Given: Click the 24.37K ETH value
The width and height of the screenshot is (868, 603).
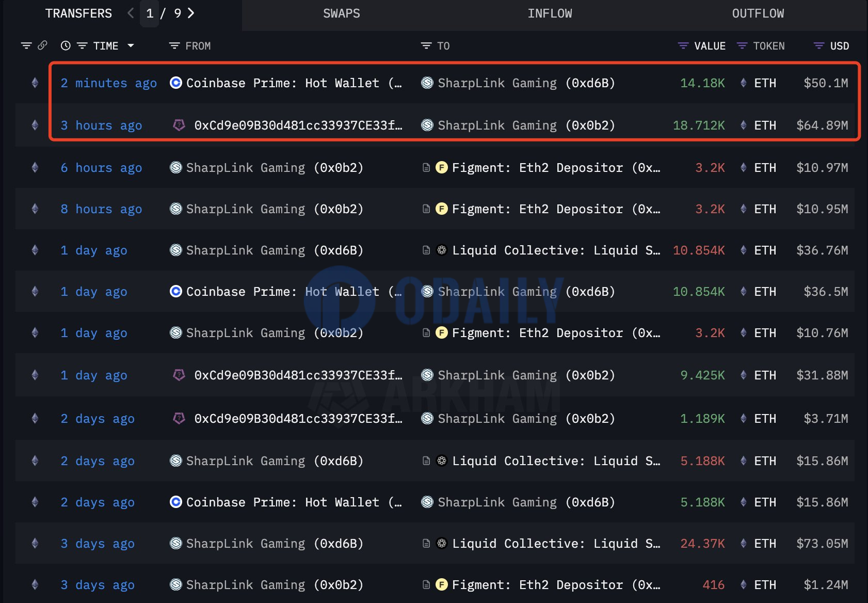Looking at the screenshot, I should tap(702, 544).
